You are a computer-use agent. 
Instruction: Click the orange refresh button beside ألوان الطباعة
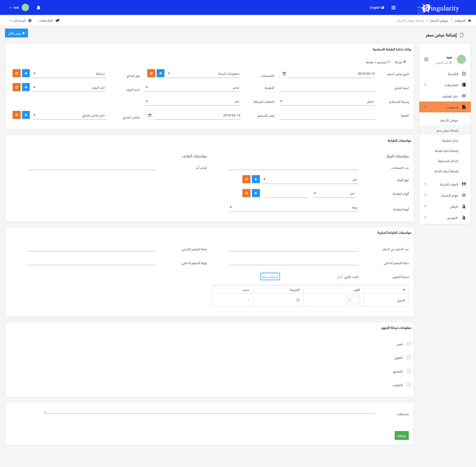pos(246,194)
